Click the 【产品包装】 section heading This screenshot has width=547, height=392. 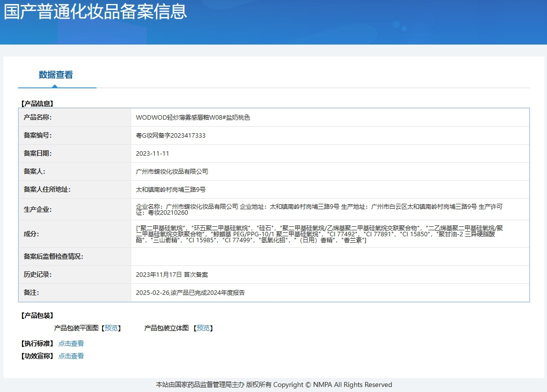37,315
